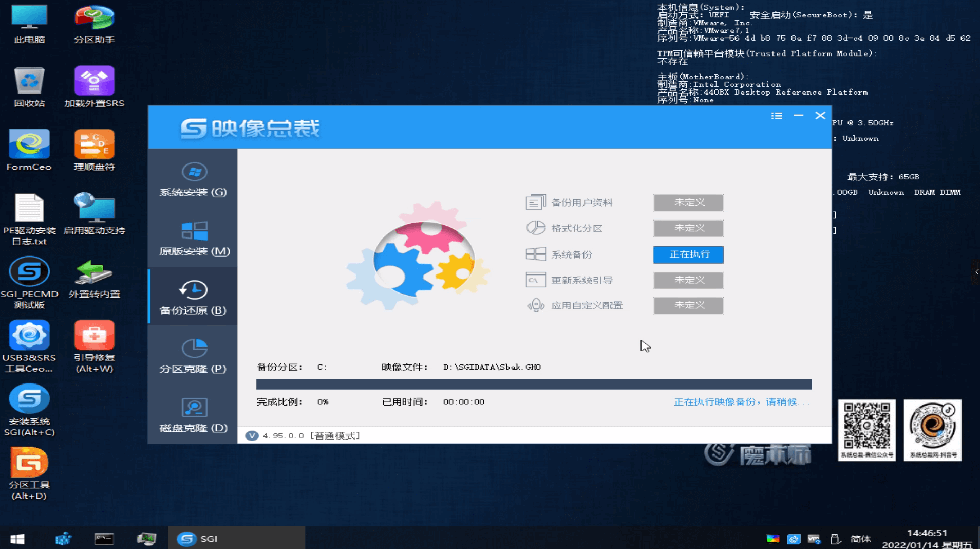The height and width of the screenshot is (549, 980).
Task: Click the 格式化分区 pie icon
Action: pos(536,228)
